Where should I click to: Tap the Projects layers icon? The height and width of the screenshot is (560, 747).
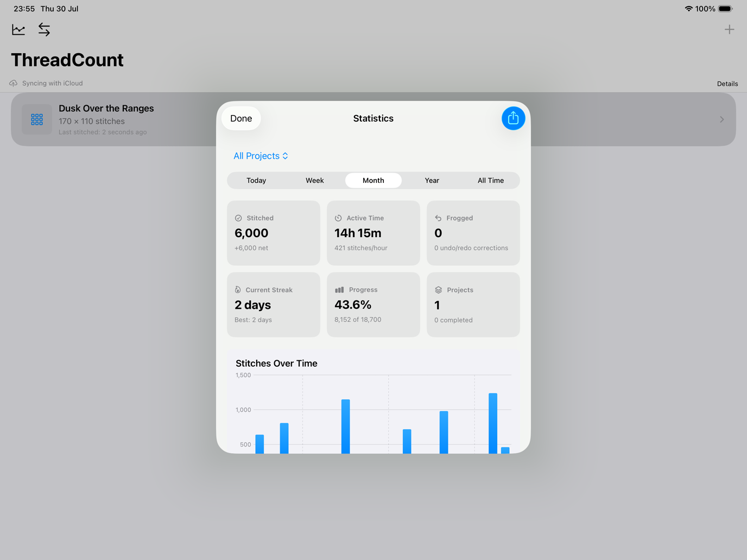click(439, 290)
